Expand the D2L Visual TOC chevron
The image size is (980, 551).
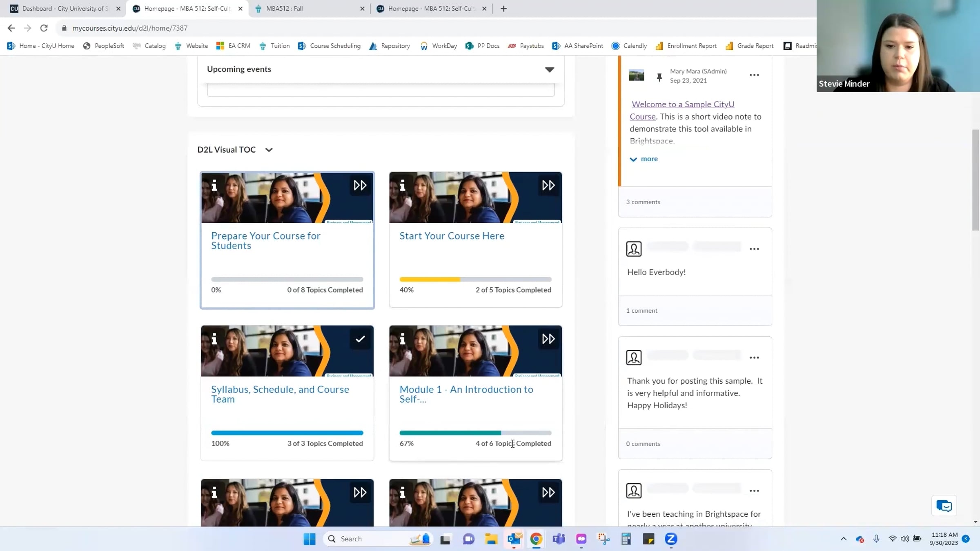[x=269, y=150]
